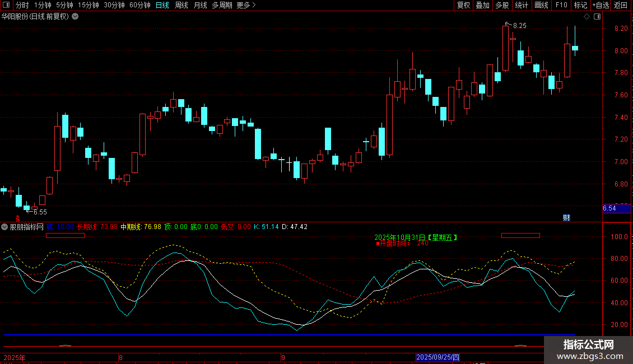Click the D: 47.42 indicator value
This screenshot has height=364, width=633.
coord(295,227)
